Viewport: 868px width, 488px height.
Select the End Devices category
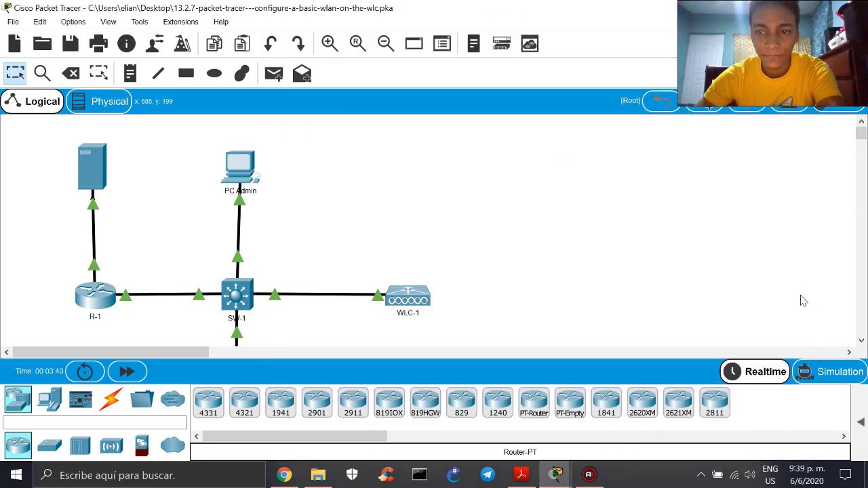point(50,399)
